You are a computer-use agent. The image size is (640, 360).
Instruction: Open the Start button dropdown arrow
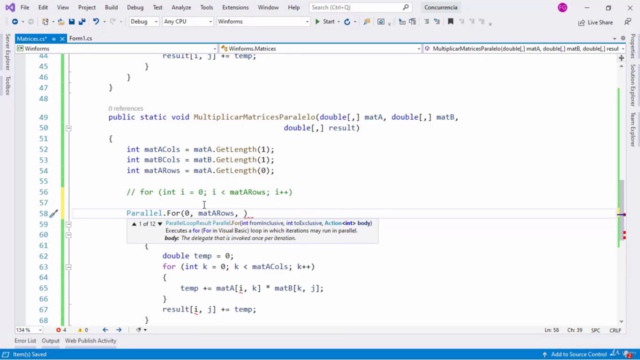[x=339, y=22]
